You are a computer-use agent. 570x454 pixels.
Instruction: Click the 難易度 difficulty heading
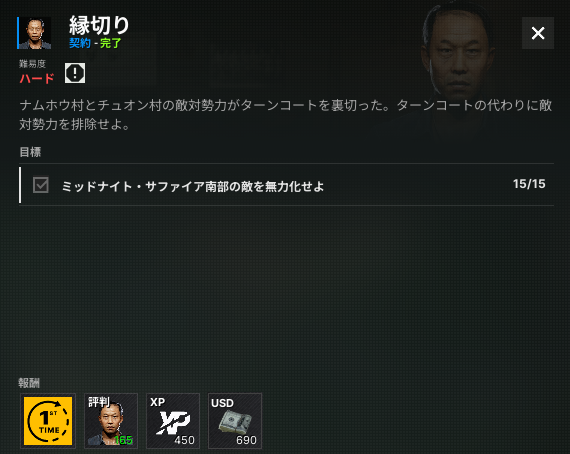[32, 64]
